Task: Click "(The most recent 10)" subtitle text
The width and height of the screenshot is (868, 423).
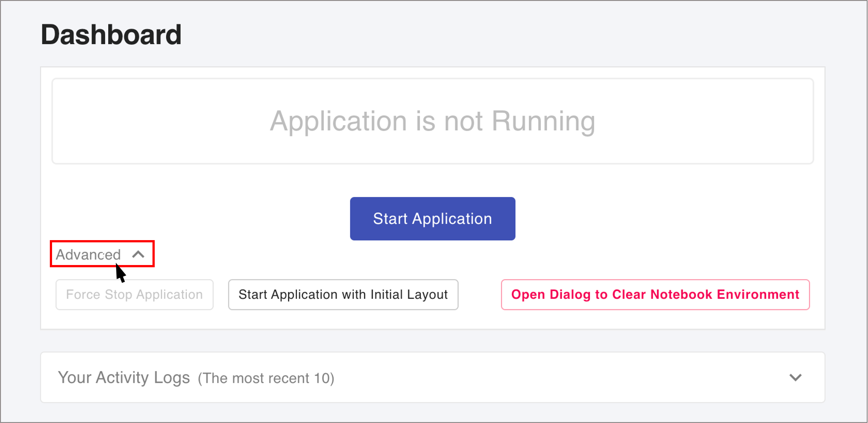Action: point(266,378)
